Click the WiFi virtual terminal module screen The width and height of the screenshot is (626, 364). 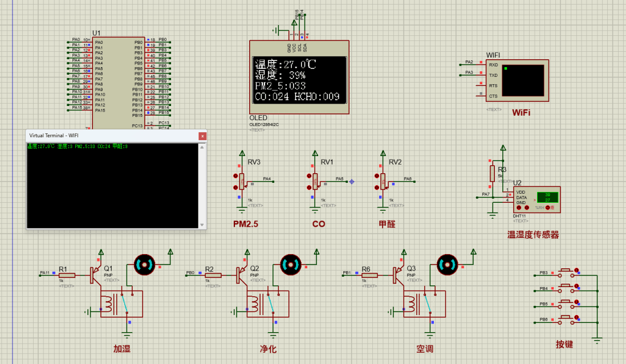click(523, 80)
